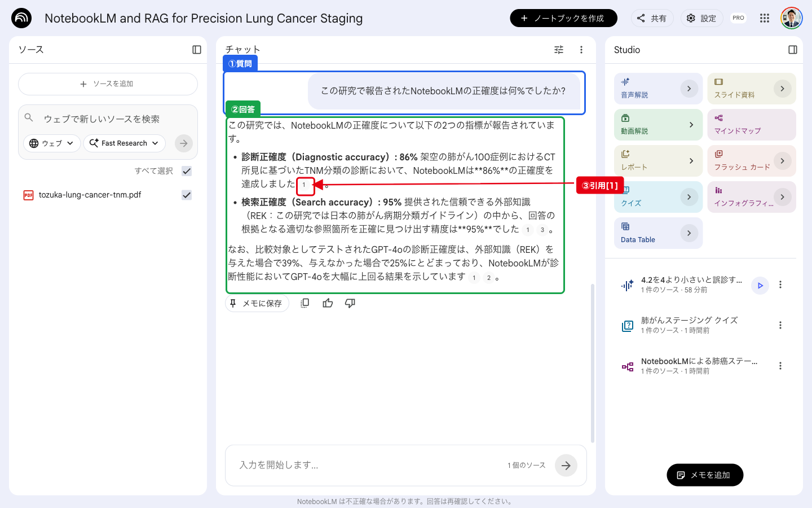Click the 1個のソース indicator in chat input
This screenshot has height=508, width=812.
[526, 466]
